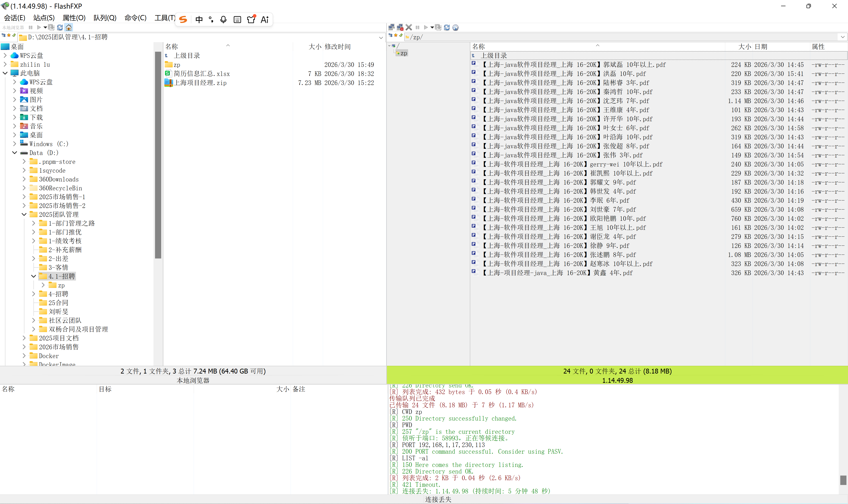Viewport: 848px width, 504px height.
Task: Open the 属性(O) menu
Action: coord(74,18)
